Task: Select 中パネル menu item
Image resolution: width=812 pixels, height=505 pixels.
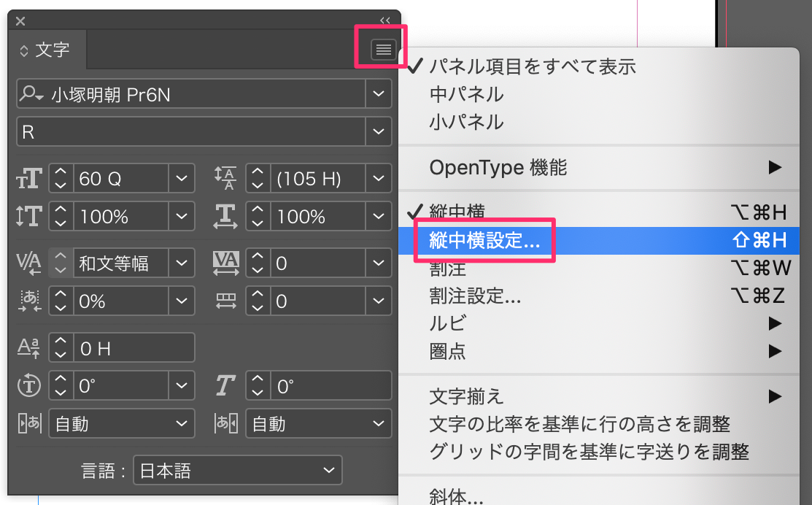Action: coord(599,94)
